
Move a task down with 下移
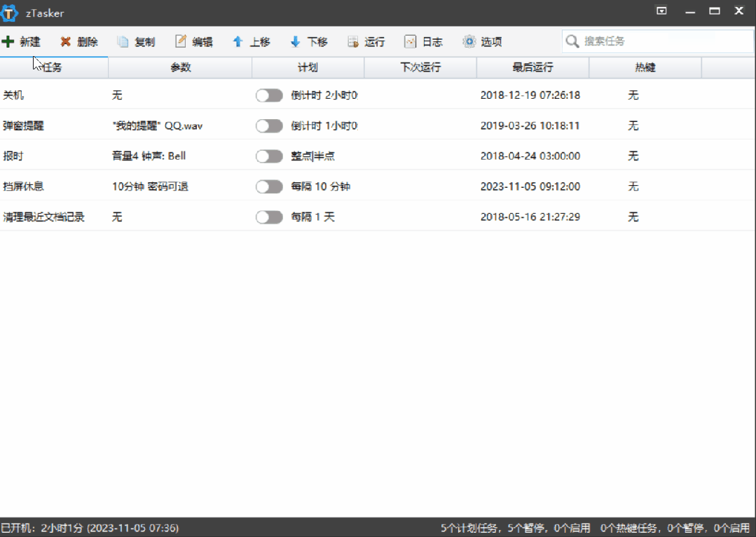308,41
